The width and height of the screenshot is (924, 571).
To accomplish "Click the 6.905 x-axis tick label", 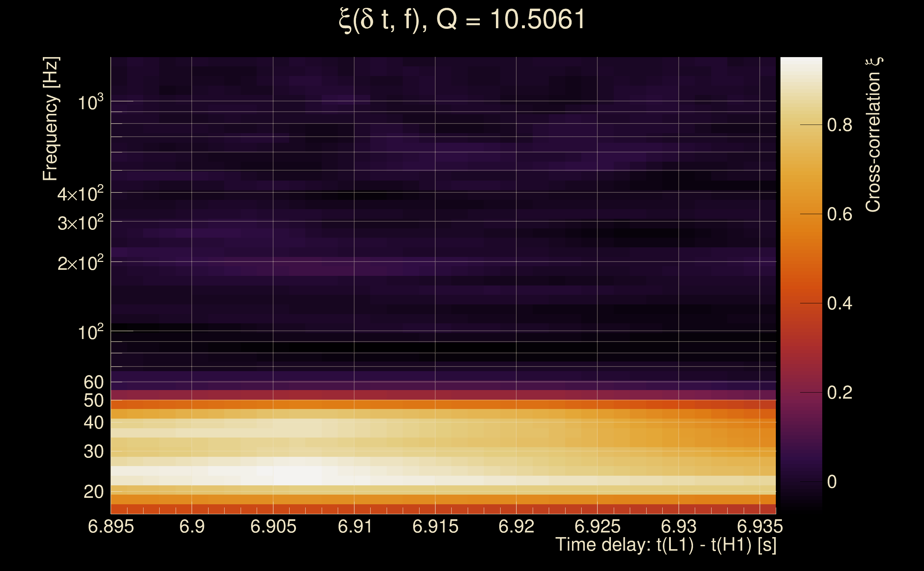I will [x=273, y=526].
